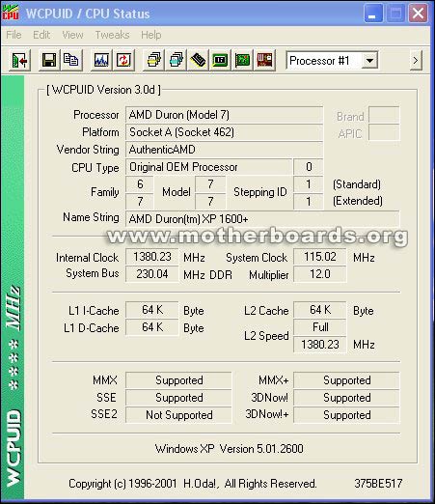Click the refresh toolbar icon
Image resolution: width=435 pixels, height=504 pixels.
pyautogui.click(x=123, y=60)
